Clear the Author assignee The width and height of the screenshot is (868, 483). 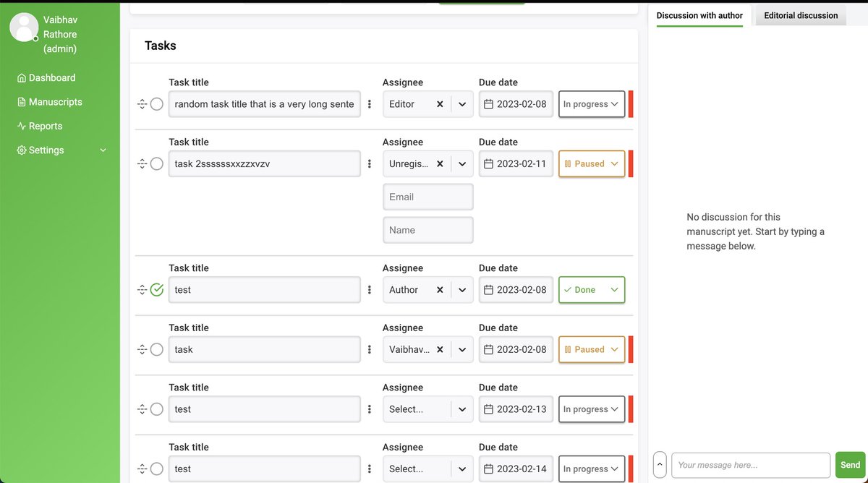[440, 290]
